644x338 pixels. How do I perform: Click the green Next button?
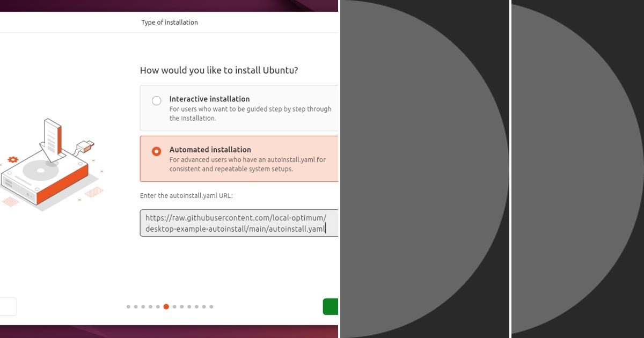331,306
